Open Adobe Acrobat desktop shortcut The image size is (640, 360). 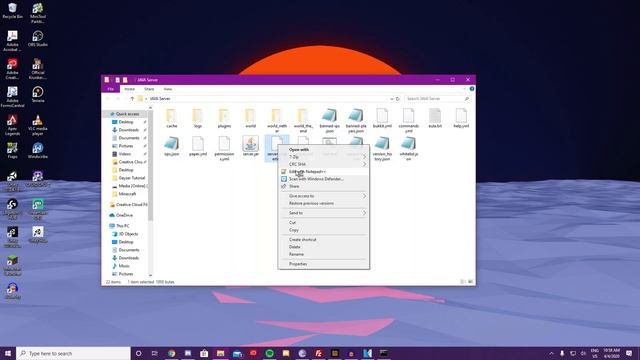click(x=12, y=41)
